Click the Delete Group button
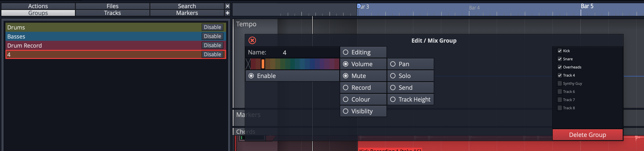This screenshot has width=644, height=151. pos(587,135)
